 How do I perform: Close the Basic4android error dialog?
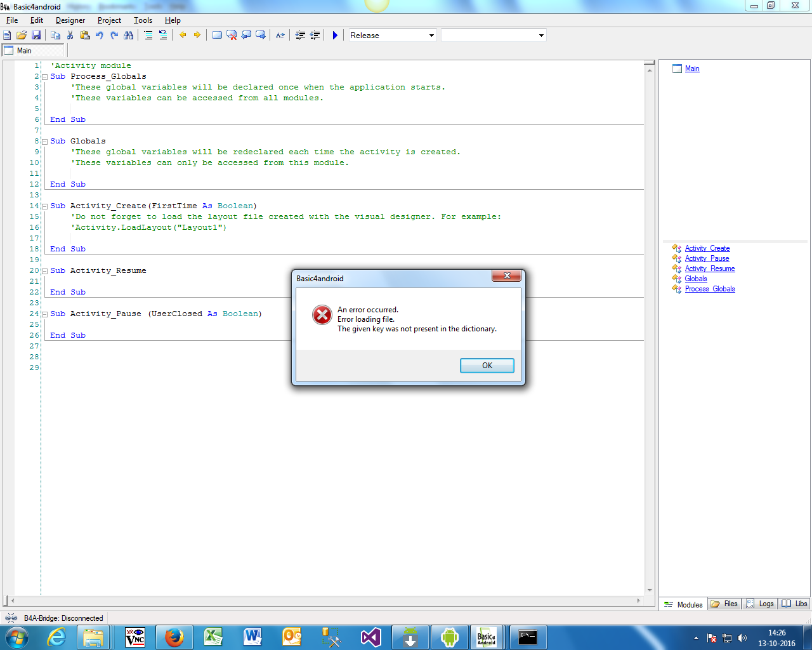[x=507, y=275]
